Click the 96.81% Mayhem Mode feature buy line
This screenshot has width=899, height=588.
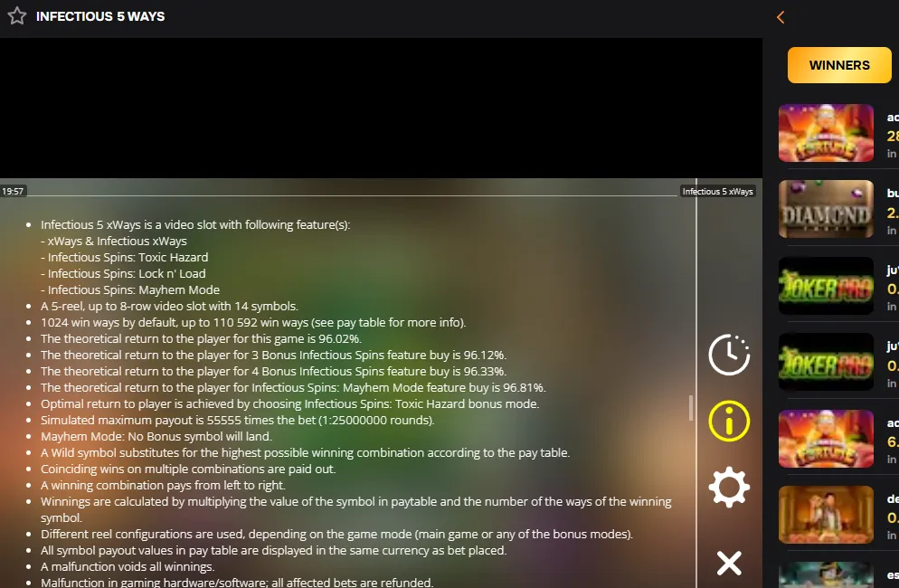click(x=293, y=387)
